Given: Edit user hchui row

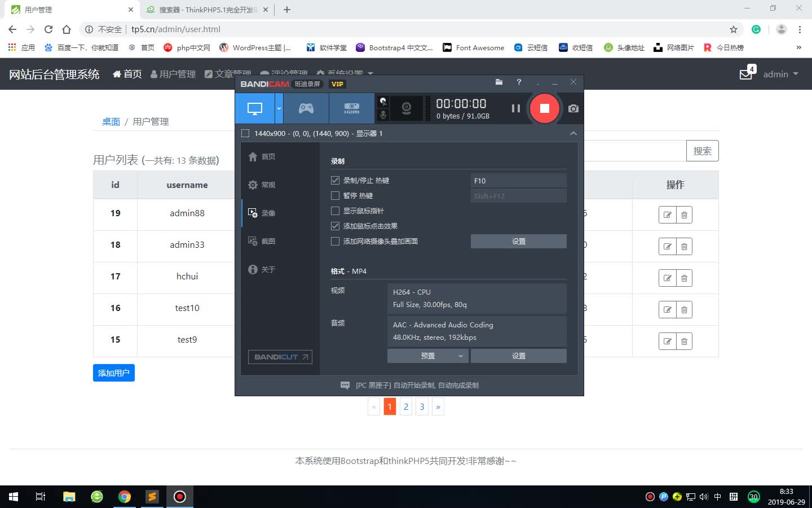Looking at the screenshot, I should [x=667, y=278].
